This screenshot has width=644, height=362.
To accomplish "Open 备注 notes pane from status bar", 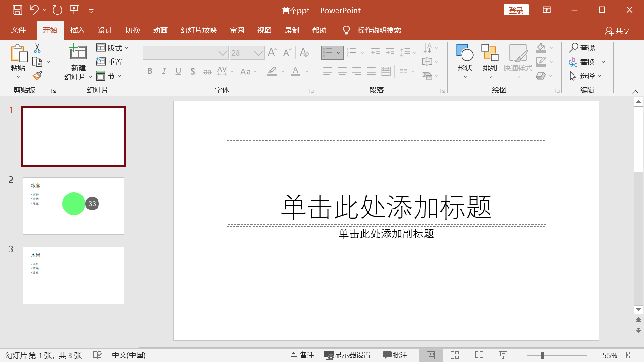I will [x=303, y=355].
